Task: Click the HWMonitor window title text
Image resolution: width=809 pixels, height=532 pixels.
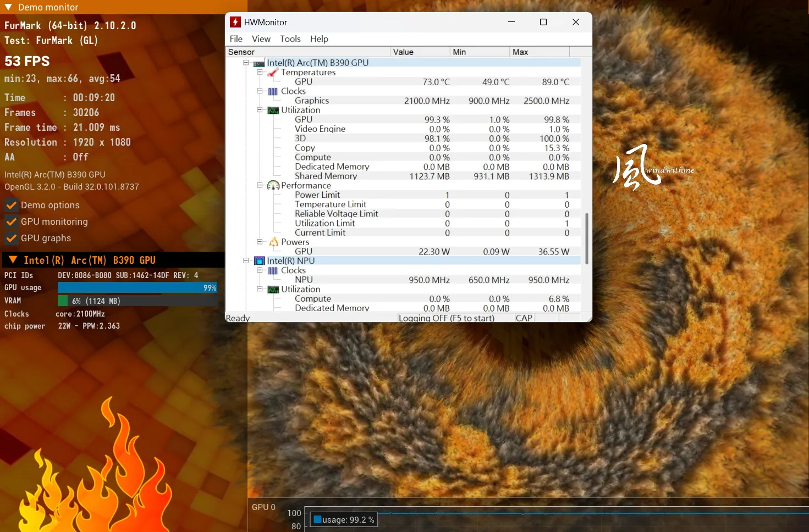Action: pyautogui.click(x=266, y=23)
